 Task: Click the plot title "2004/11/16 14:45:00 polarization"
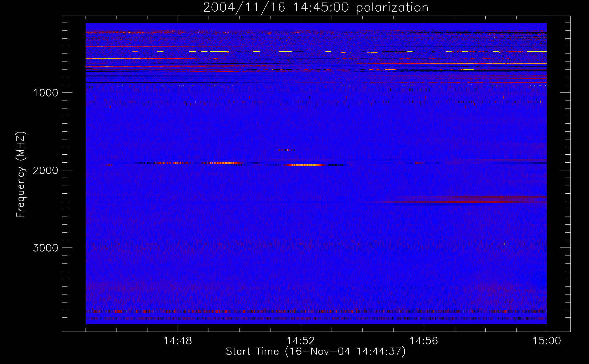[x=316, y=7]
